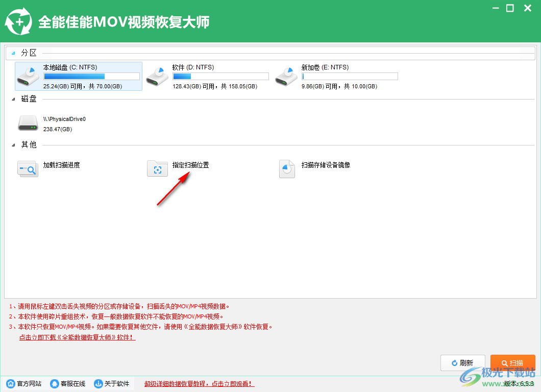Select 本地磁盘 (C: NTFS) label
Image resolution: width=541 pixels, height=392 pixels.
70,67
